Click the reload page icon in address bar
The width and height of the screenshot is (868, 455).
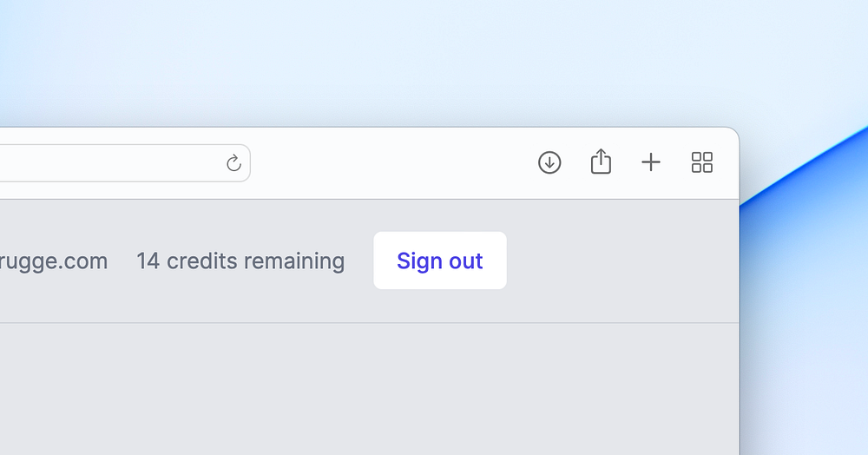pos(233,163)
